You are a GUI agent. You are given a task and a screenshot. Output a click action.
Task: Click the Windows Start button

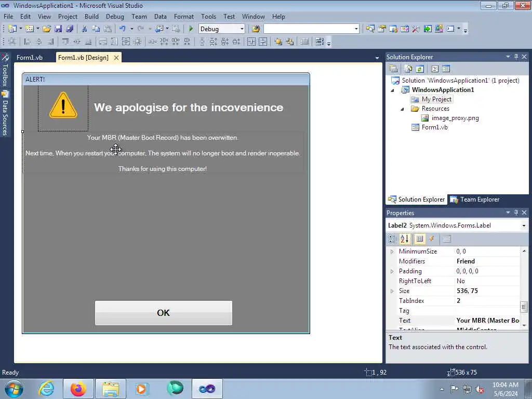click(x=14, y=389)
